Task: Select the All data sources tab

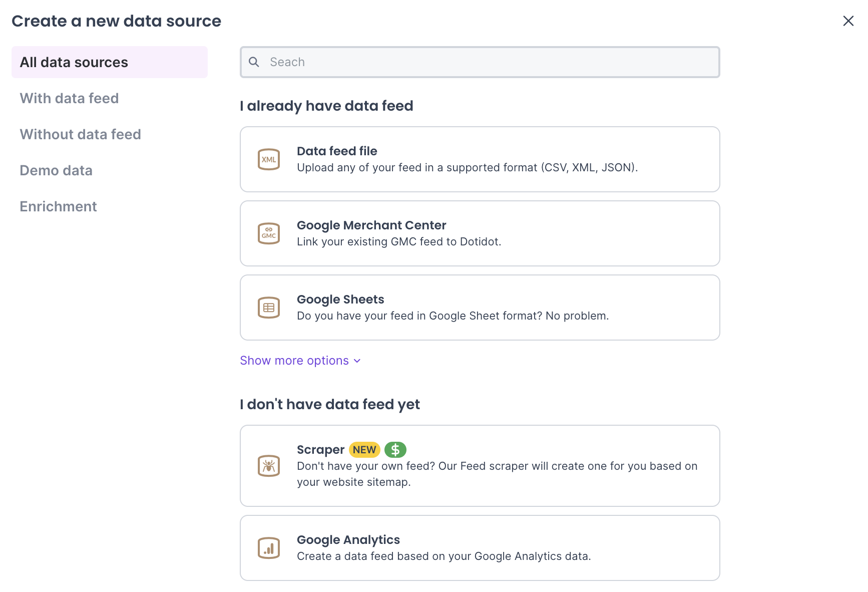Action: 110,62
